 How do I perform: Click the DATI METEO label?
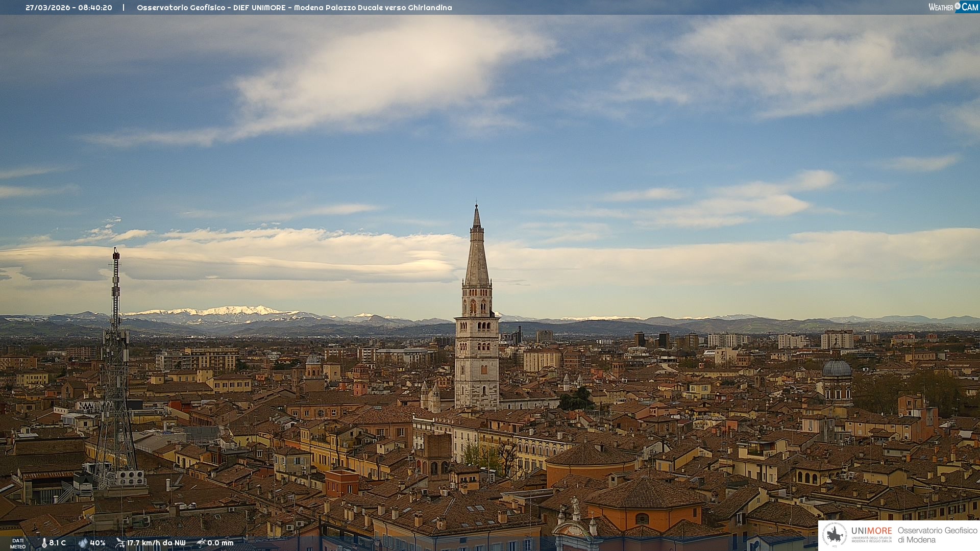18,543
